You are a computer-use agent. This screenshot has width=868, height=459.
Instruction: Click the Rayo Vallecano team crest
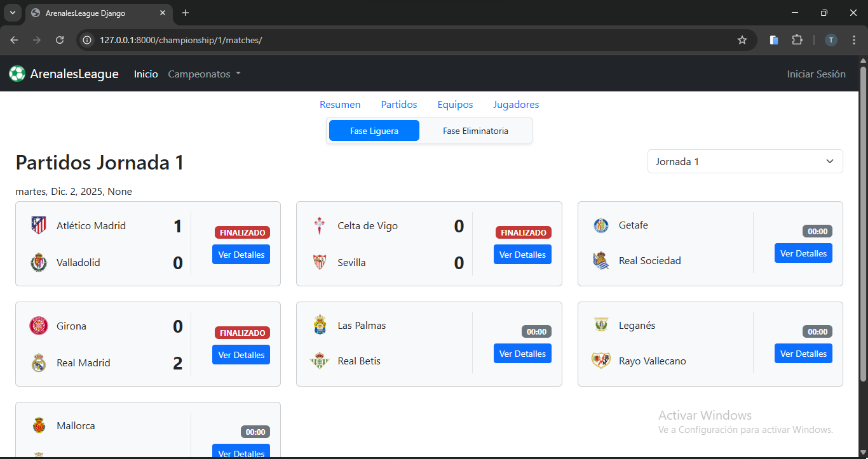(x=601, y=361)
